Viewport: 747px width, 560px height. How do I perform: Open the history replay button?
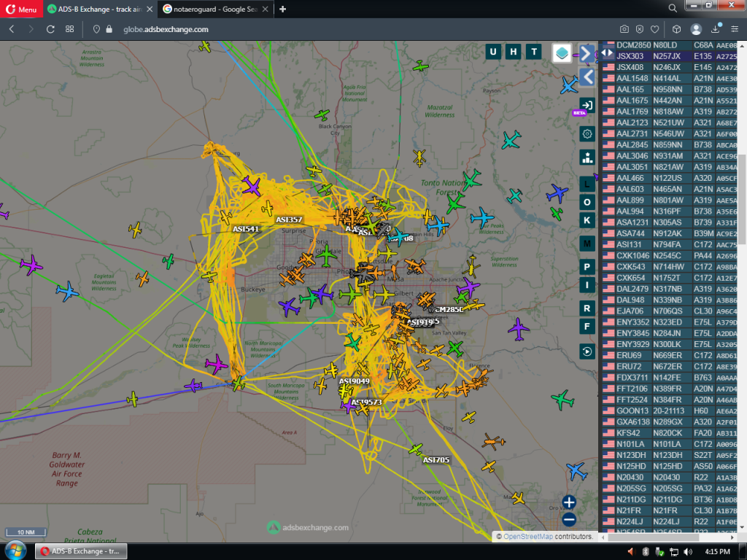click(x=587, y=351)
